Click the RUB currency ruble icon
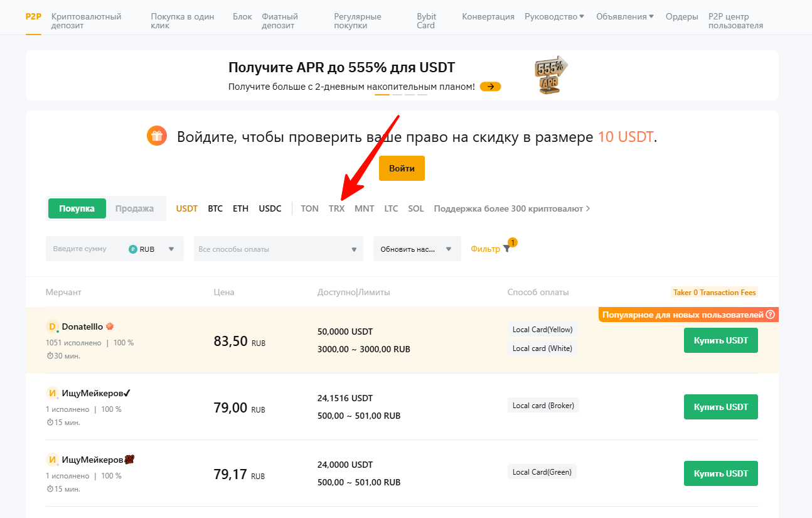The width and height of the screenshot is (812, 518). [132, 249]
